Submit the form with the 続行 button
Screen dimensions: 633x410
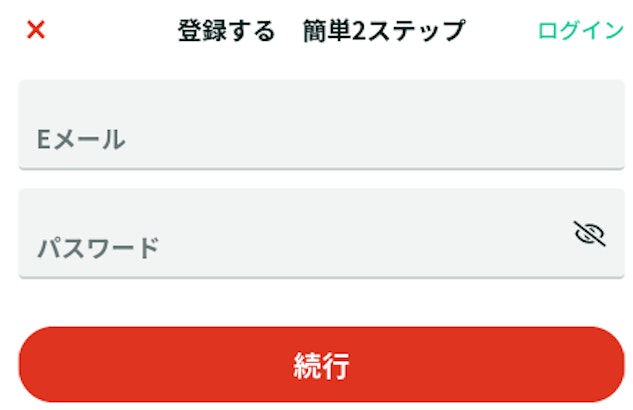coord(321,364)
